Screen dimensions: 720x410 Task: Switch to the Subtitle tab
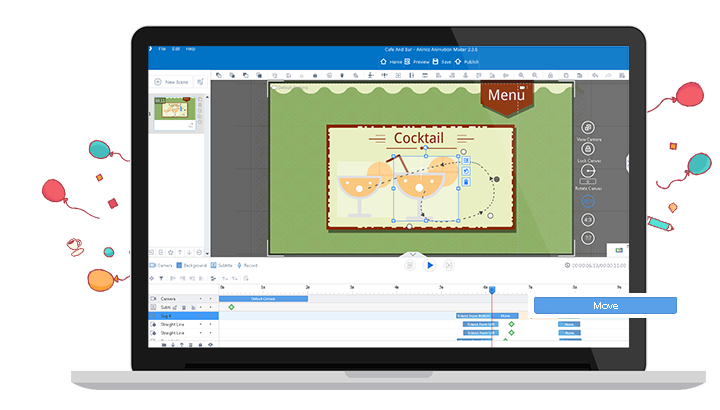coord(221,265)
